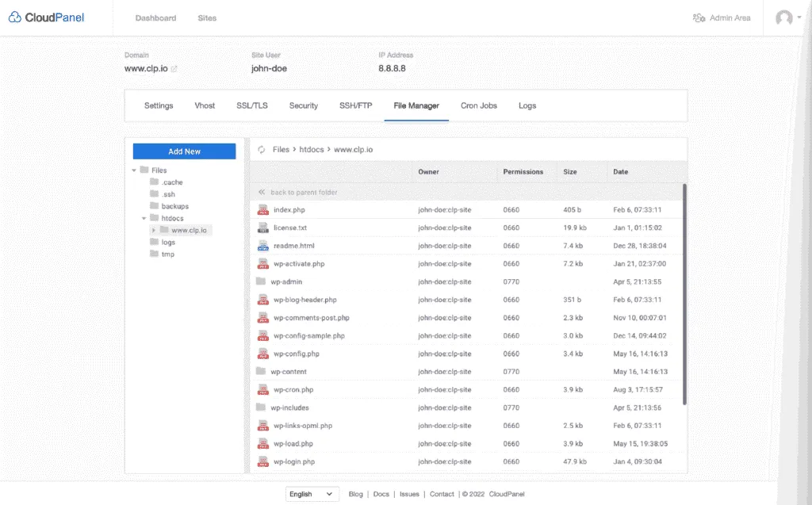Switch to the SSL/TLS tab
Screen dimensions: 812x505
[x=252, y=105]
